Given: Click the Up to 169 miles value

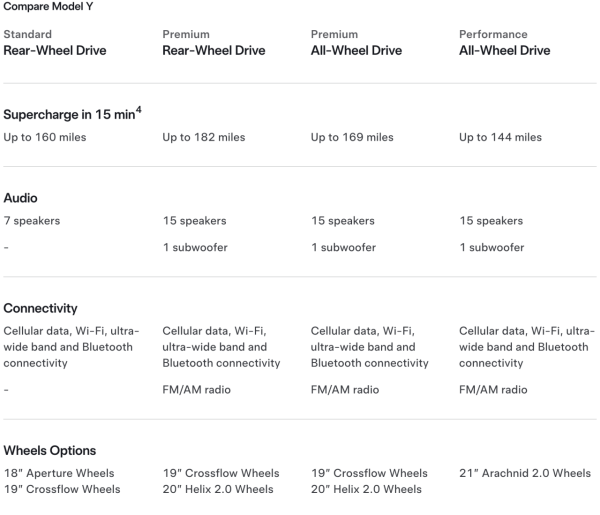Looking at the screenshot, I should 352,137.
